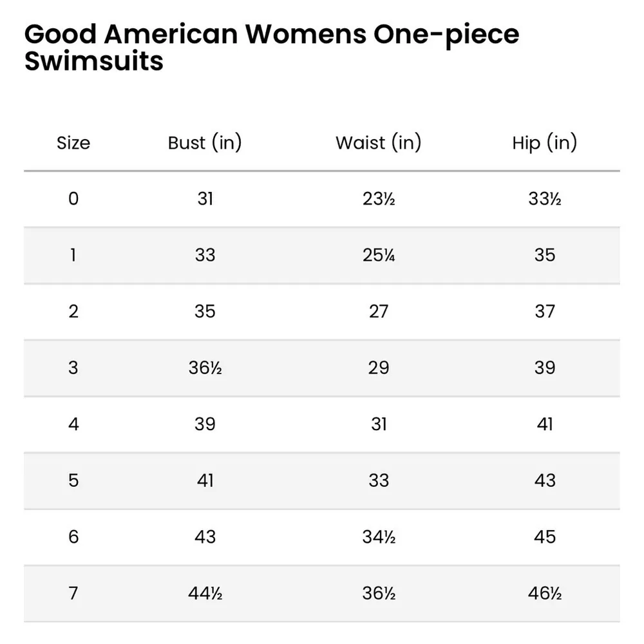Select size 2 row label
Screen dimensions: 644x644
73,312
